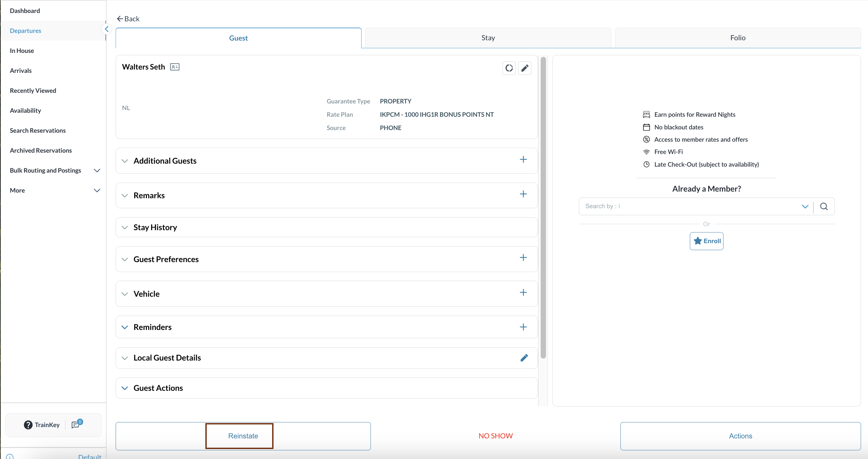Edit guest details with the pencil icon
This screenshot has height=459, width=868.
pyautogui.click(x=524, y=68)
